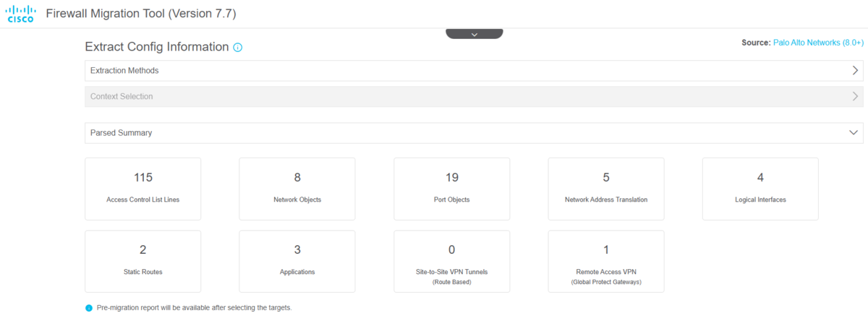
Task: Select the Static Routes card
Action: coord(143,261)
